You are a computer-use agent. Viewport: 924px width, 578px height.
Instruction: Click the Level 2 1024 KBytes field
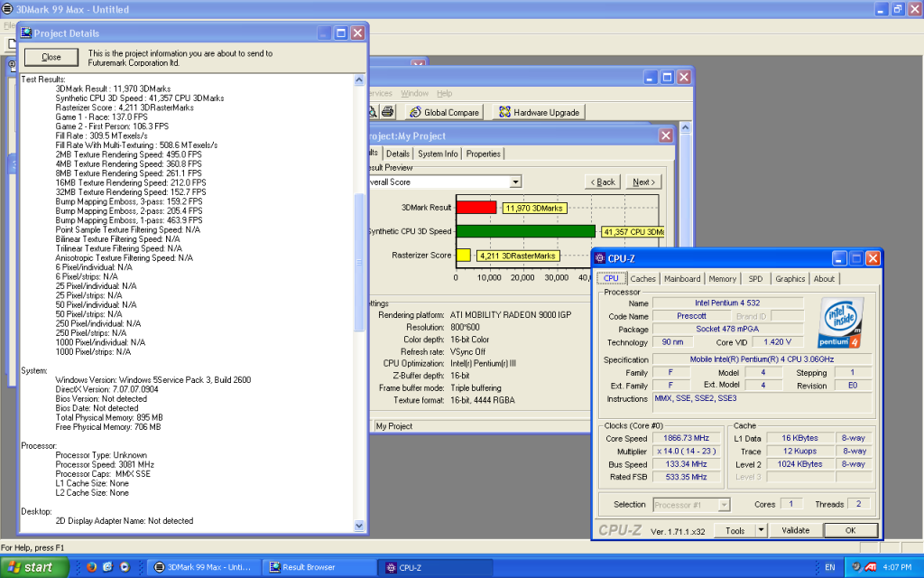(x=799, y=464)
